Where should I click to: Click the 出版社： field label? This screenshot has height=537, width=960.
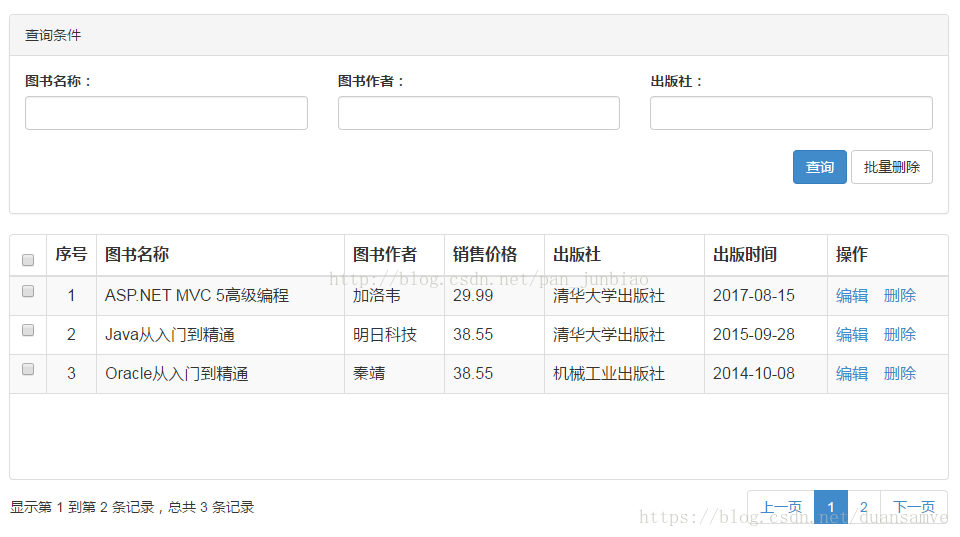tap(677, 81)
